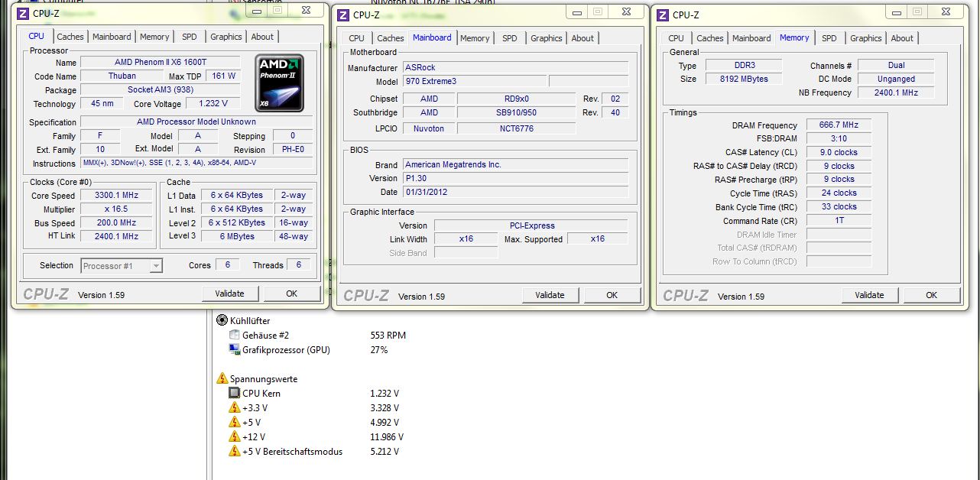This screenshot has width=980, height=480.
Task: Click the Kühllüfter fan icon
Action: 222,320
